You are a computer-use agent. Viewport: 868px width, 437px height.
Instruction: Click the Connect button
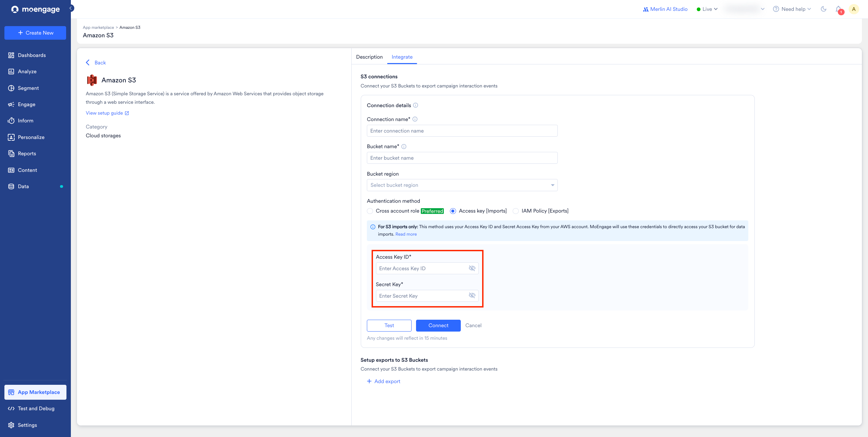point(438,325)
